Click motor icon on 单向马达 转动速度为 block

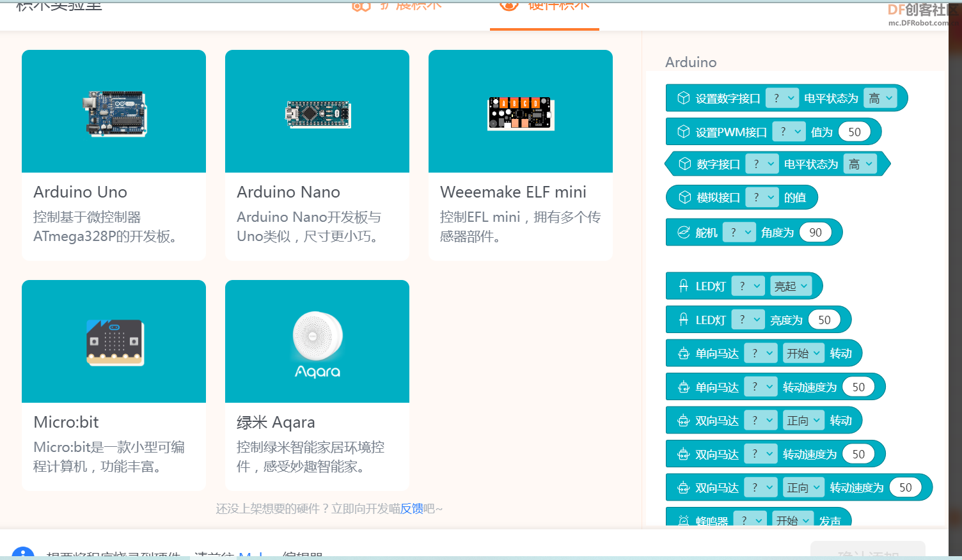(684, 387)
